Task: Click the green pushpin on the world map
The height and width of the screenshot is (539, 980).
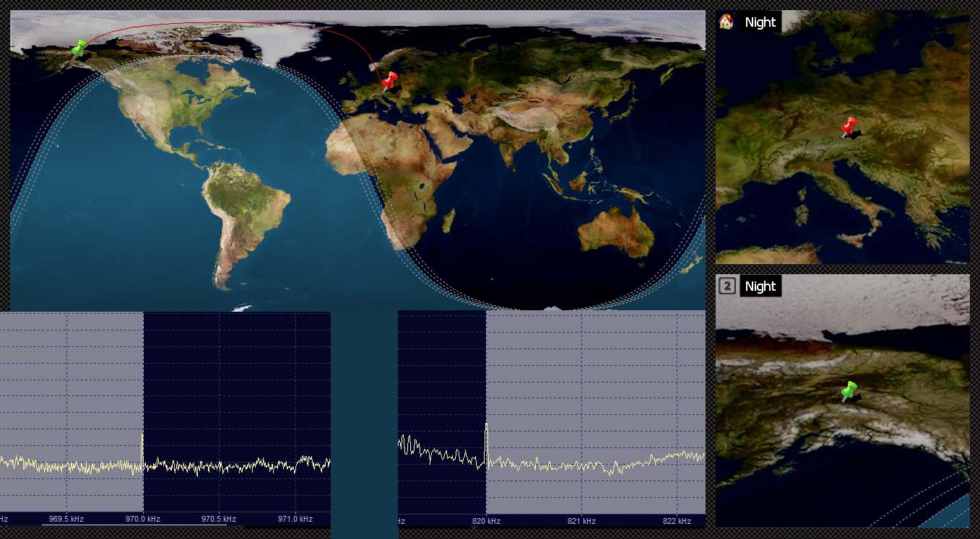Action: pyautogui.click(x=78, y=48)
